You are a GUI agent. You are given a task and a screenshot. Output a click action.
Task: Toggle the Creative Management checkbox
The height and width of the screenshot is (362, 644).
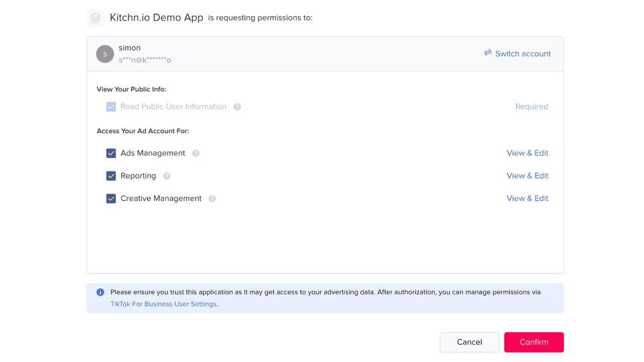[111, 198]
